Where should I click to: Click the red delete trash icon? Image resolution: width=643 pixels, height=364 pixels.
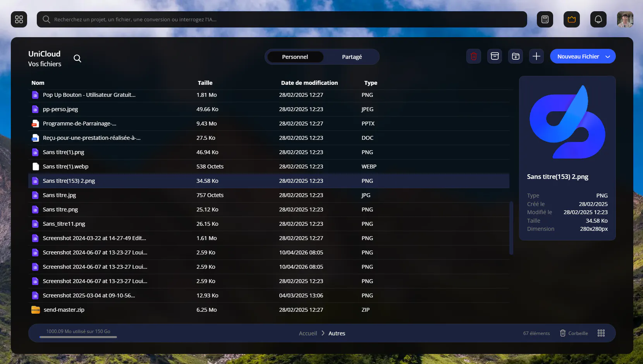pos(474,57)
